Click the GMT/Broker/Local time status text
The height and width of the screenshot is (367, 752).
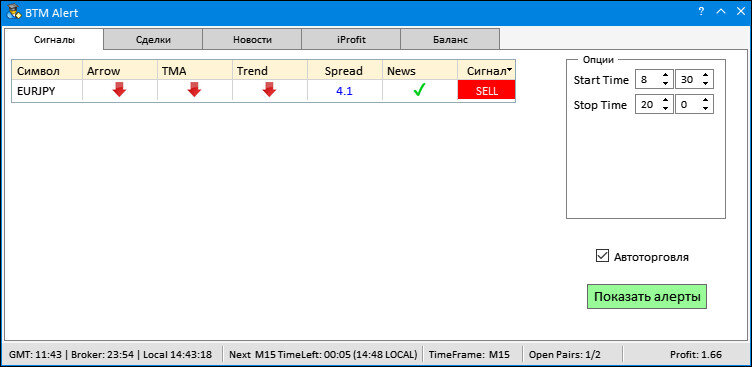(110, 355)
